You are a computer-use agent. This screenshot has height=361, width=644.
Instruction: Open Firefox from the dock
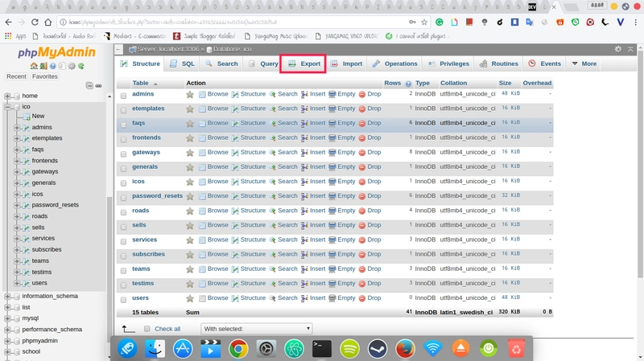coord(405,349)
